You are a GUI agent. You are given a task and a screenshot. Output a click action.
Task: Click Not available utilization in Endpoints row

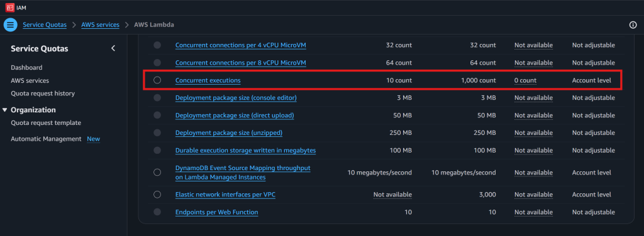[533, 212]
